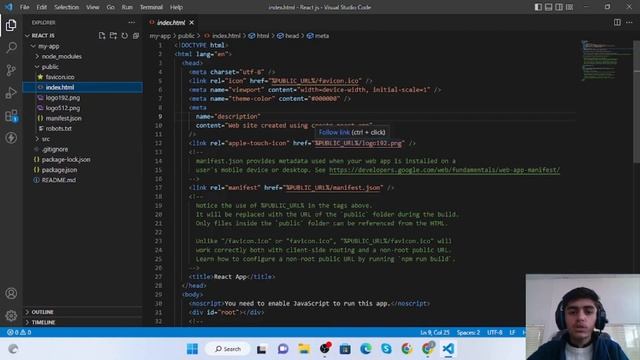Image resolution: width=640 pixels, height=360 pixels.
Task: Open Windows Start button
Action: (x=192, y=349)
